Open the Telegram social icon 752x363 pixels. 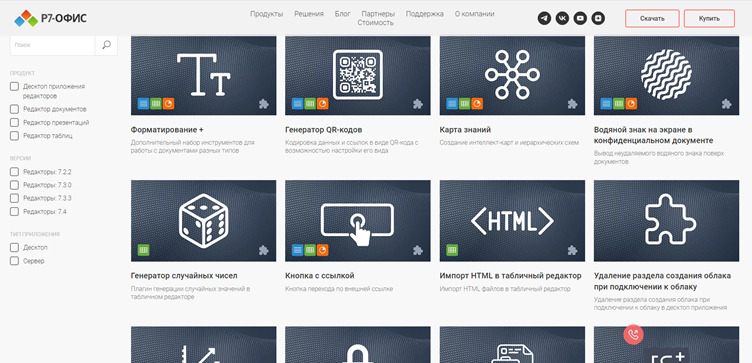pyautogui.click(x=544, y=19)
